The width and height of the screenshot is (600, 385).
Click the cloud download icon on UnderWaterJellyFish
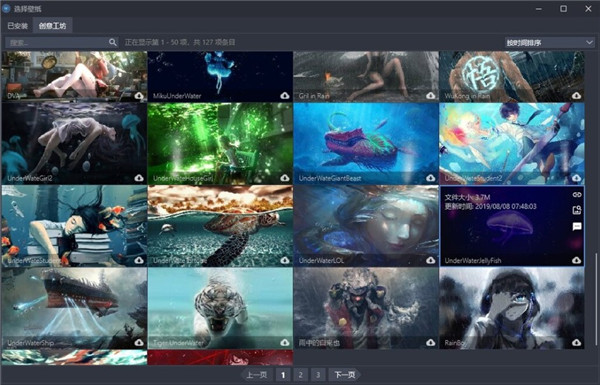(576, 260)
